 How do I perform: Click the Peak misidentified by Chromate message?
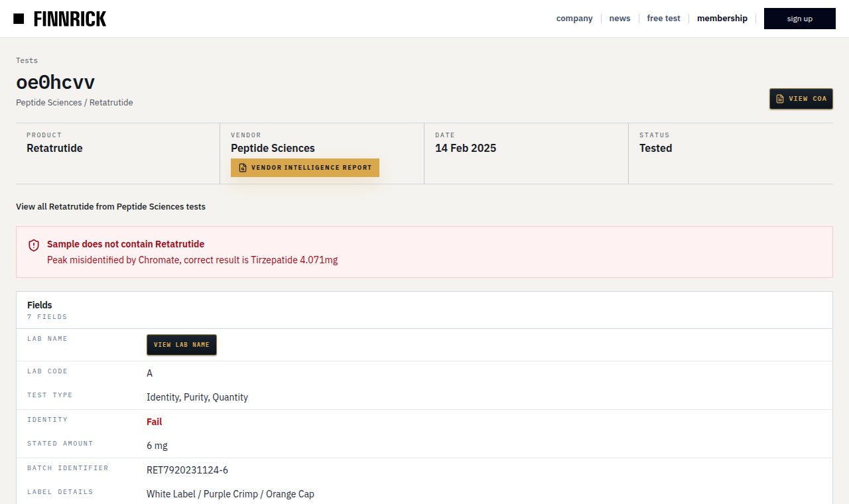point(192,260)
